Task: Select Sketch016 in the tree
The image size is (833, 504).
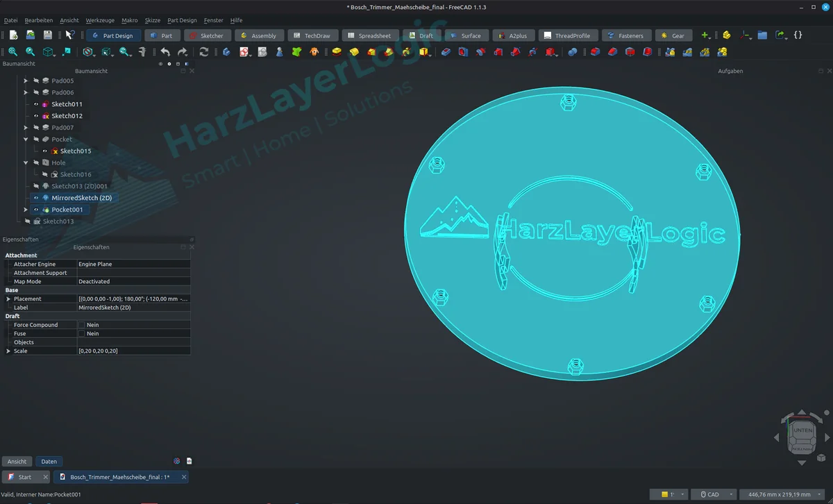Action: [x=76, y=174]
